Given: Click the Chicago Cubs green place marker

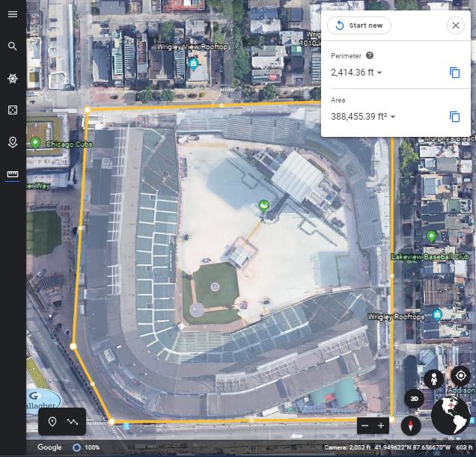Looking at the screenshot, I should coord(35,142).
